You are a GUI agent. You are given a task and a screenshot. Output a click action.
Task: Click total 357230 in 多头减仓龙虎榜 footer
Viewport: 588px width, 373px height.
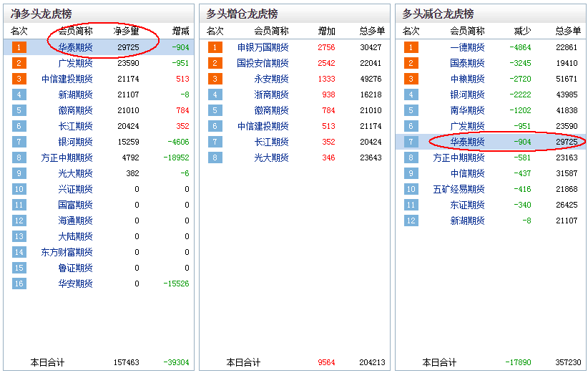[x=569, y=362]
